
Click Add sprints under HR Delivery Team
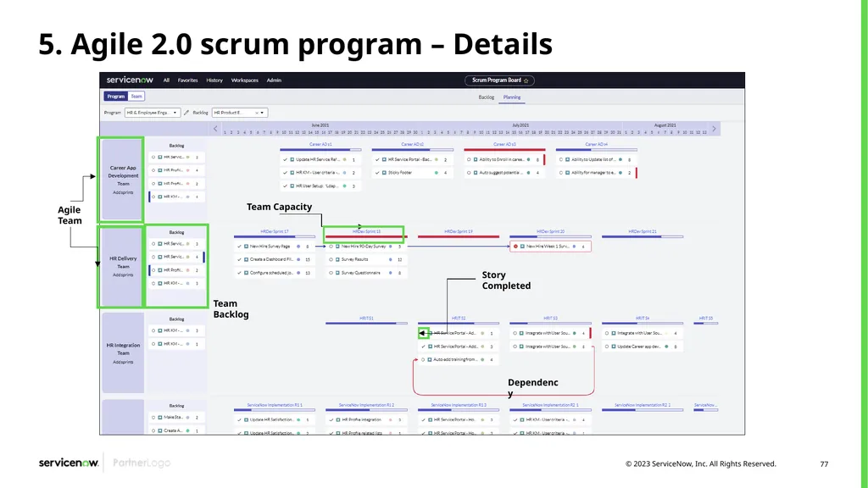point(123,275)
